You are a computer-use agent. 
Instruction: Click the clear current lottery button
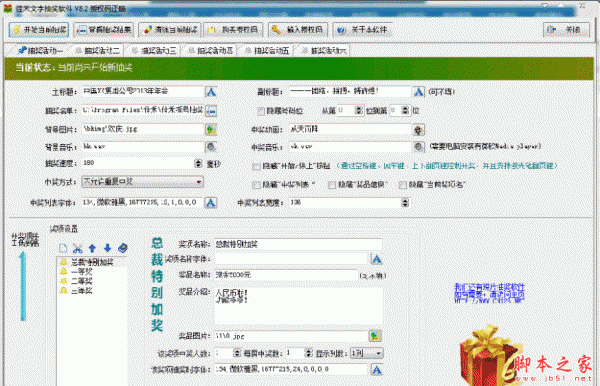171,29
